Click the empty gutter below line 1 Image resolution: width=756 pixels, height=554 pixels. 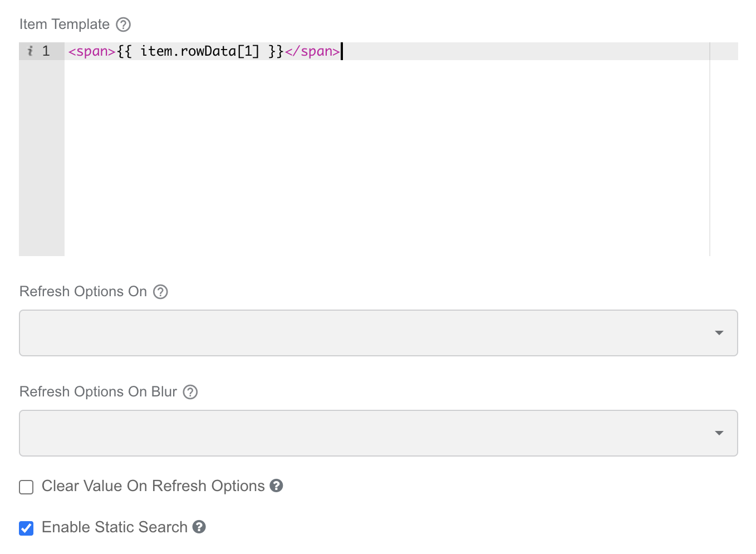coord(42,158)
